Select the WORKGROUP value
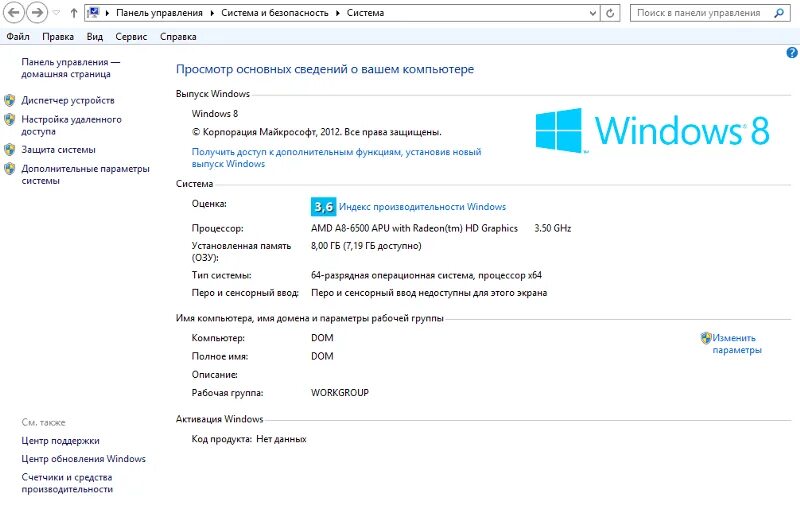Screen dimensions: 800x509 click(x=340, y=393)
